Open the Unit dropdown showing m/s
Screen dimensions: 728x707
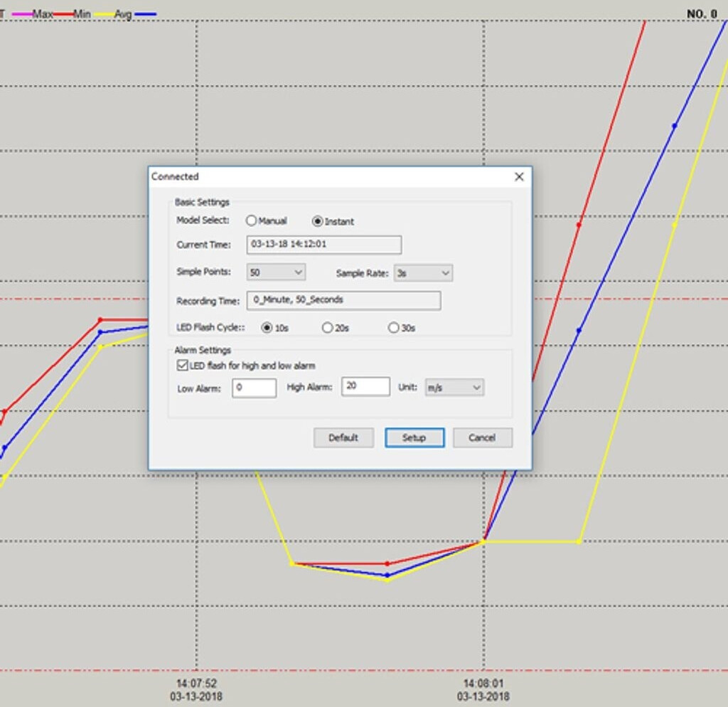[454, 388]
